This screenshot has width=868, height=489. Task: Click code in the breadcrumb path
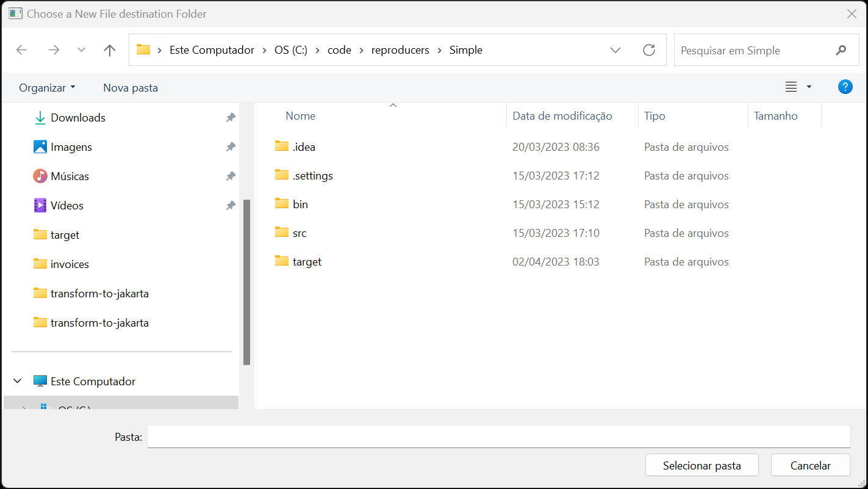point(339,50)
